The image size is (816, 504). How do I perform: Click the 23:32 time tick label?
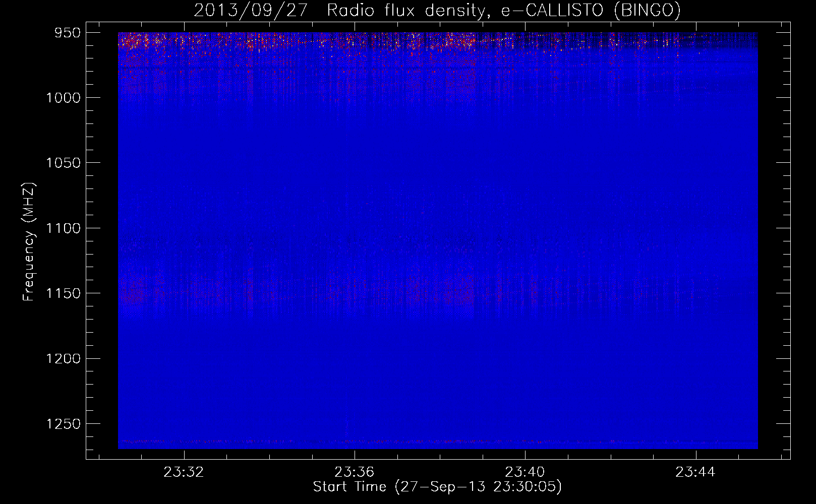pos(184,472)
